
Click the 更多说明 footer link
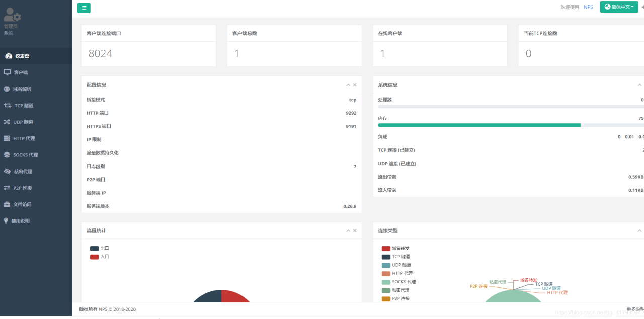635,309
